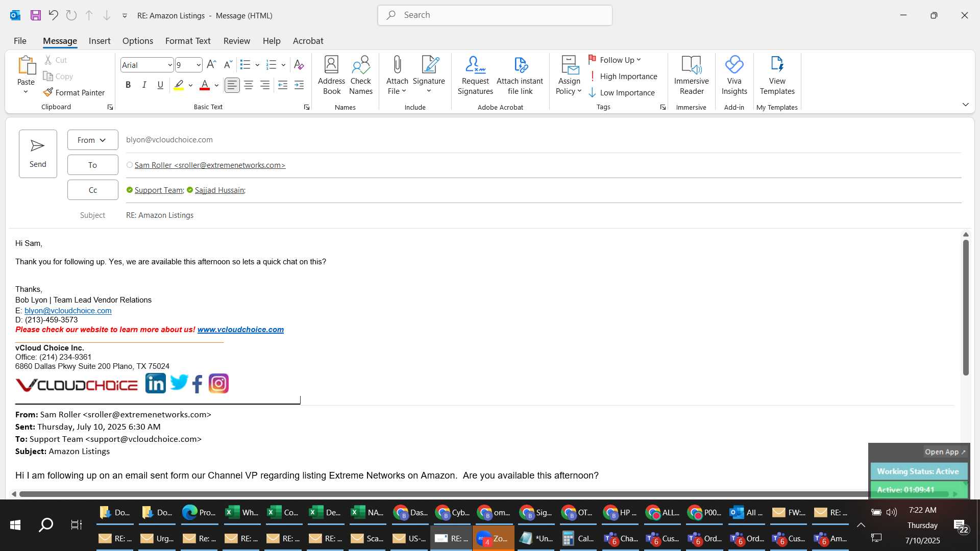Switch to the Insert tab
Image resolution: width=980 pixels, height=551 pixels.
pos(100,41)
